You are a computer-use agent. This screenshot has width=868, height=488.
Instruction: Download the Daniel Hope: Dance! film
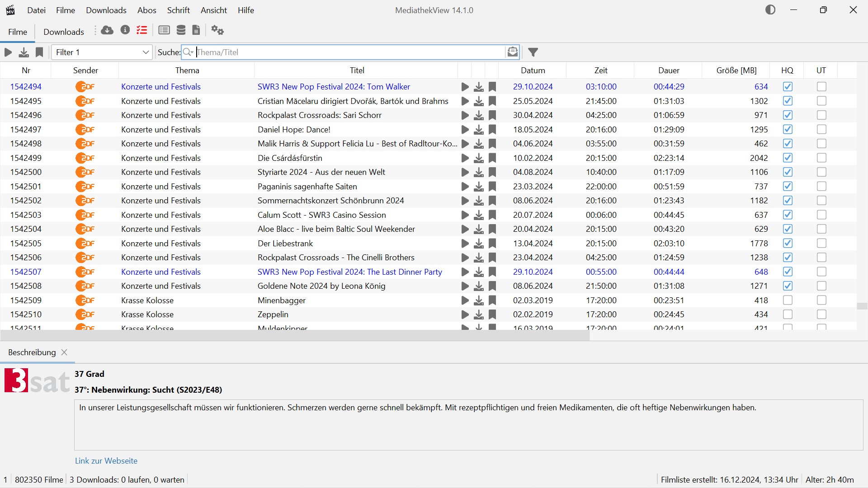click(x=479, y=130)
